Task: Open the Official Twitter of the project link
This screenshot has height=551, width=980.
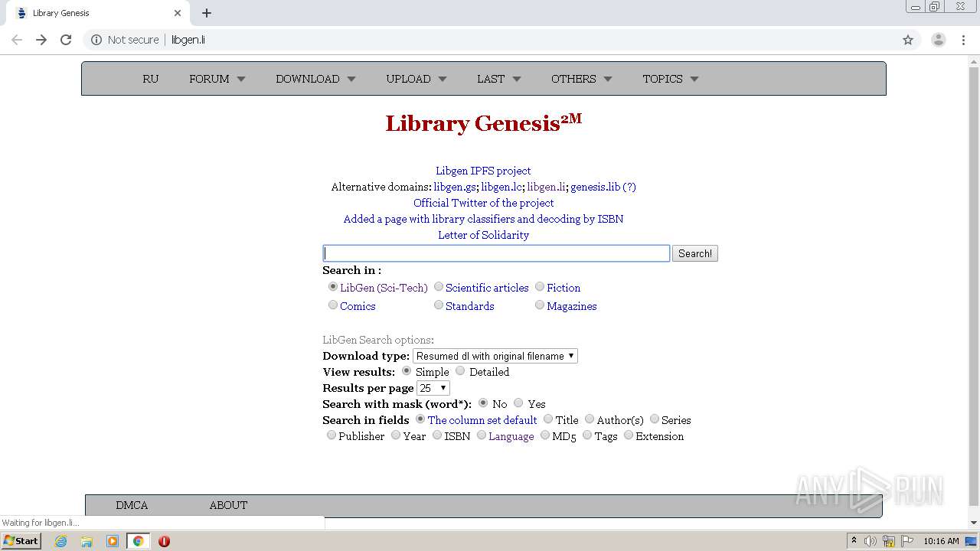Action: [484, 203]
